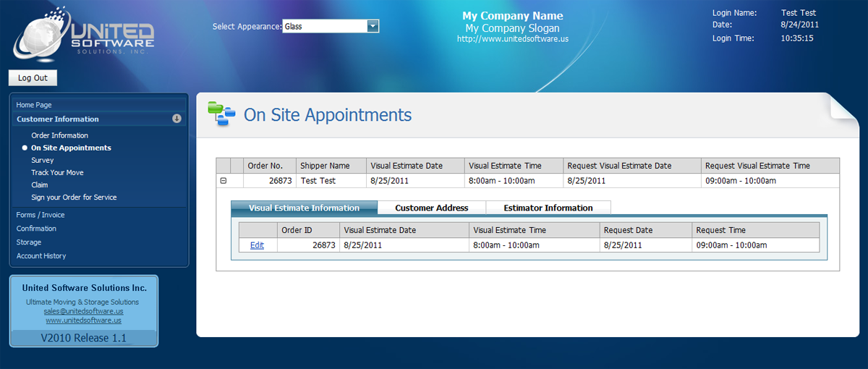
Task: Click the Glass appearance combo box
Action: tap(324, 26)
